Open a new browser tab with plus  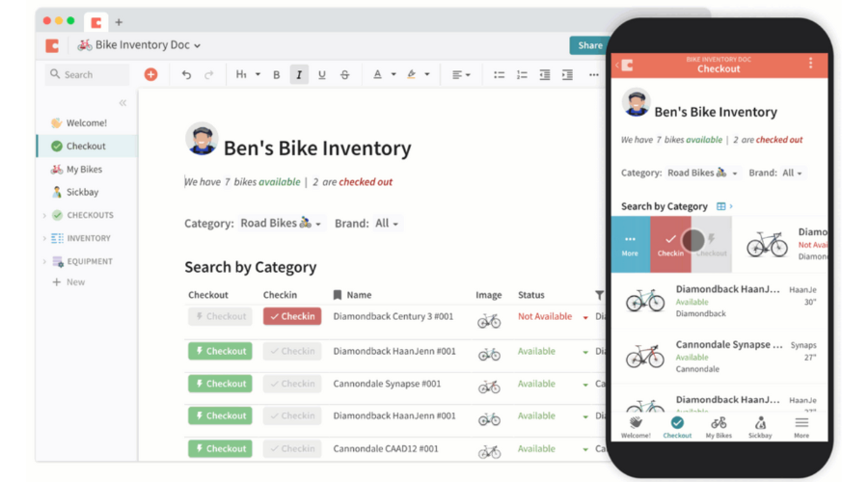click(119, 23)
